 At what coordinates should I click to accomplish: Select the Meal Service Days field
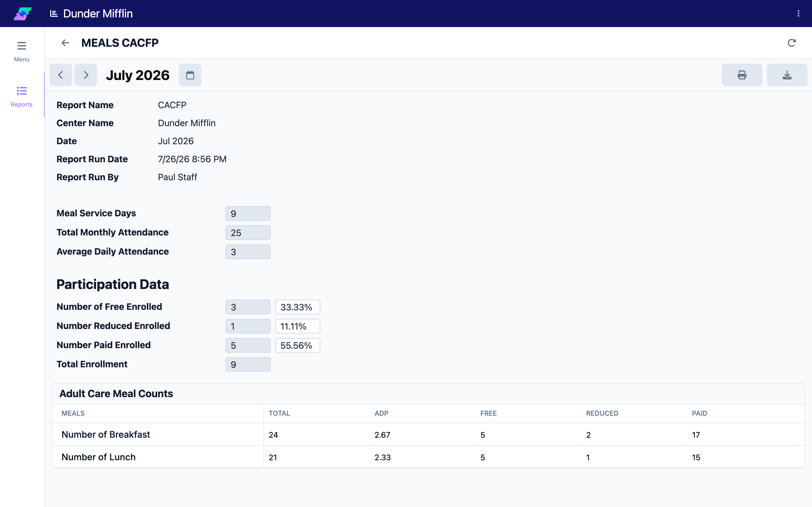tap(248, 213)
